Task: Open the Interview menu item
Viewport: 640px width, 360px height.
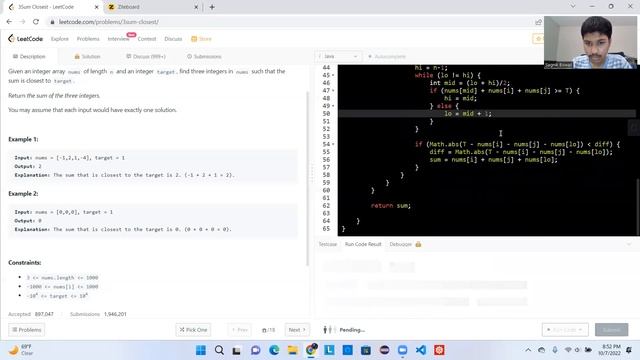Action: (x=118, y=39)
